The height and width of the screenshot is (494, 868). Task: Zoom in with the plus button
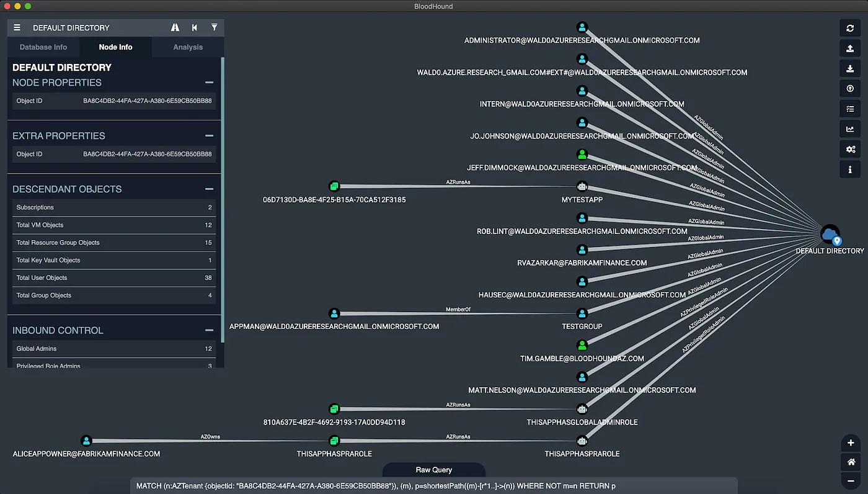[x=851, y=443]
